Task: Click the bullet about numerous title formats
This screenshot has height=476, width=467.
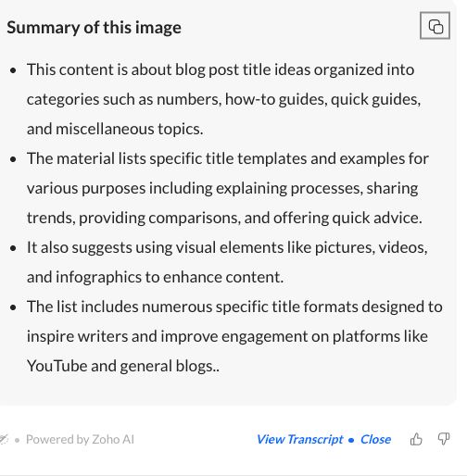Action: pyautogui.click(x=234, y=336)
